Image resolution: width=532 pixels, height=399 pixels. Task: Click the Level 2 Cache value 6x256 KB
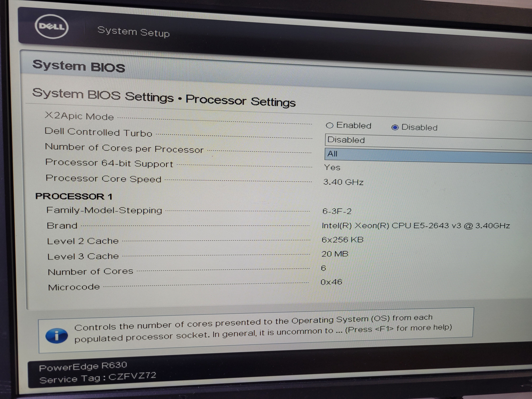[x=343, y=239]
